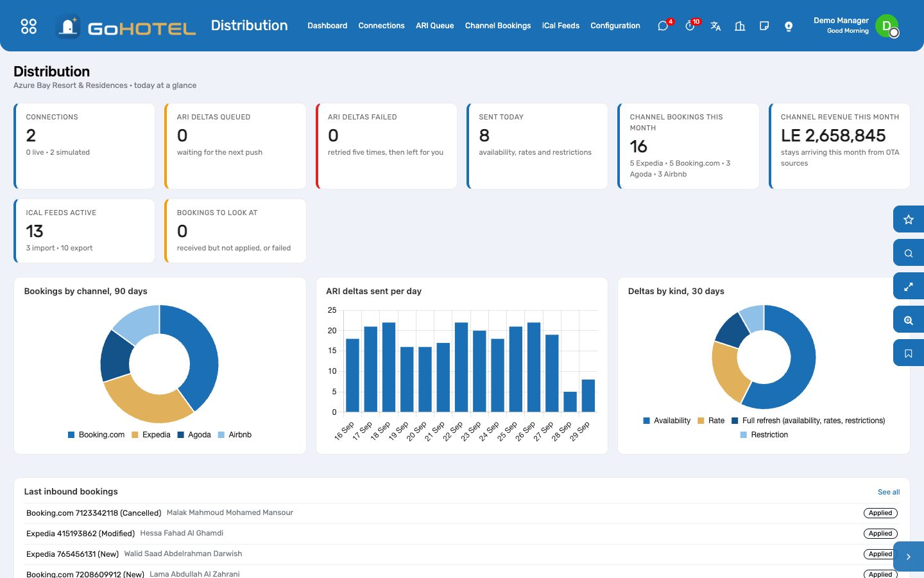Open the timer icon with badge 10
This screenshot has height=578, width=924.
690,26
